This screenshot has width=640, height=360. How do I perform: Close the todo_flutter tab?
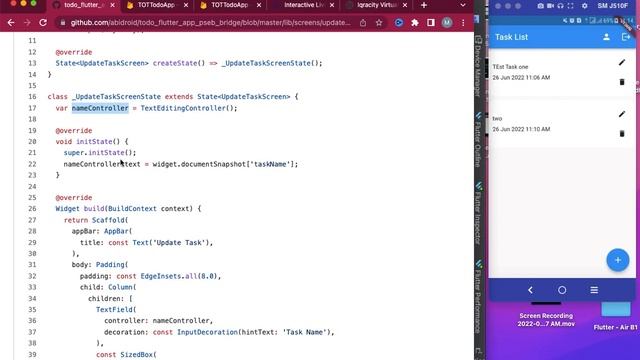(x=113, y=5)
